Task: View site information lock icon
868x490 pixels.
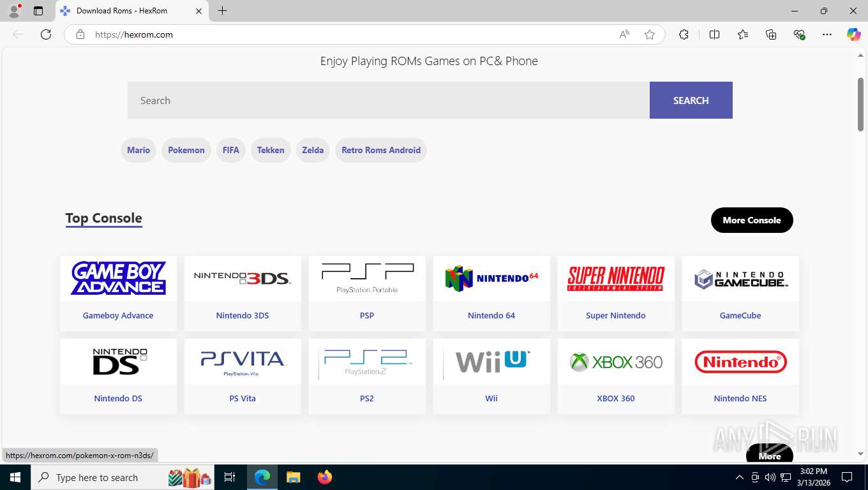Action: point(80,34)
